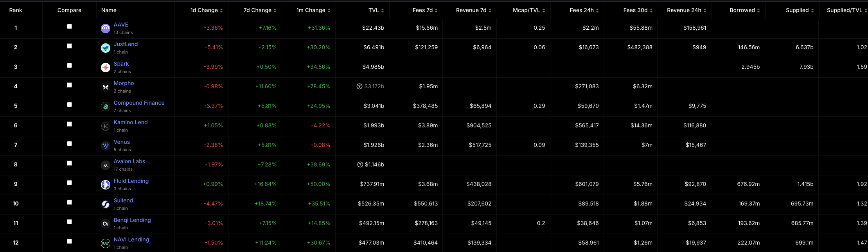This screenshot has width=868, height=252.
Task: Sort table by 1d Change column
Action: tap(207, 10)
